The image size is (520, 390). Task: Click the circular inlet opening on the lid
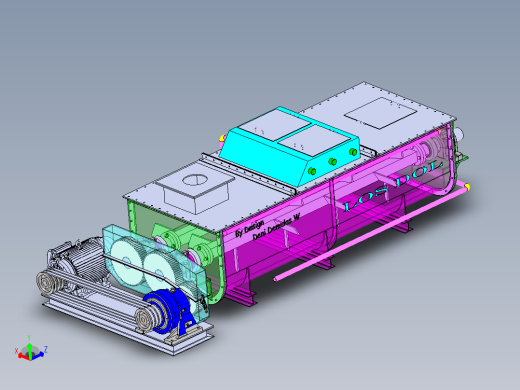[x=195, y=180]
